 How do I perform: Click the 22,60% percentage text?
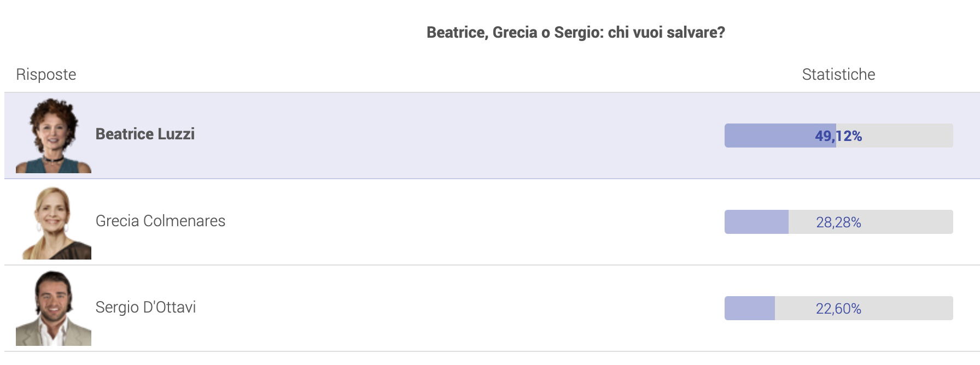(838, 309)
